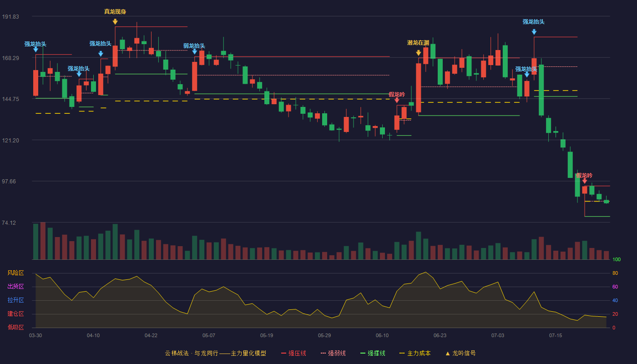Select the 潜龙在渊 signal label
The width and height of the screenshot is (637, 364).
pyautogui.click(x=418, y=43)
